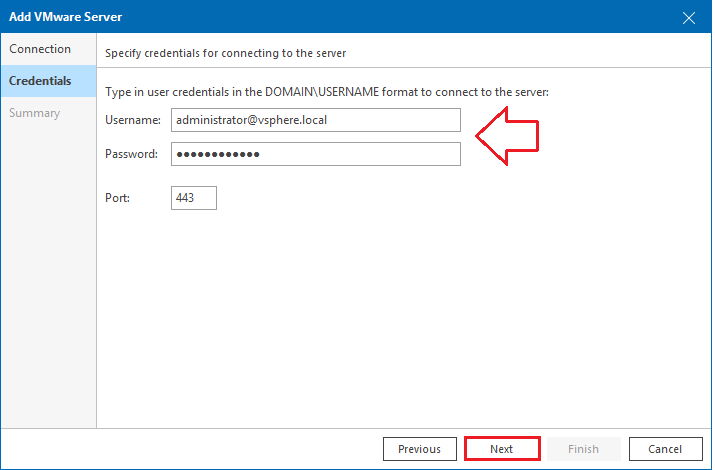Image resolution: width=715 pixels, height=470 pixels.
Task: Go back with the Previous button
Action: [x=420, y=449]
